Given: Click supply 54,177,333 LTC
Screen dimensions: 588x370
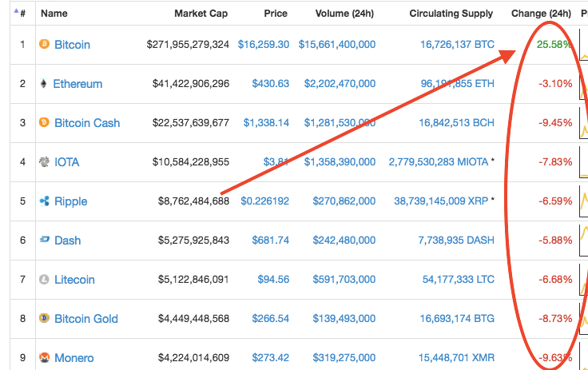Looking at the screenshot, I should pos(459,279).
